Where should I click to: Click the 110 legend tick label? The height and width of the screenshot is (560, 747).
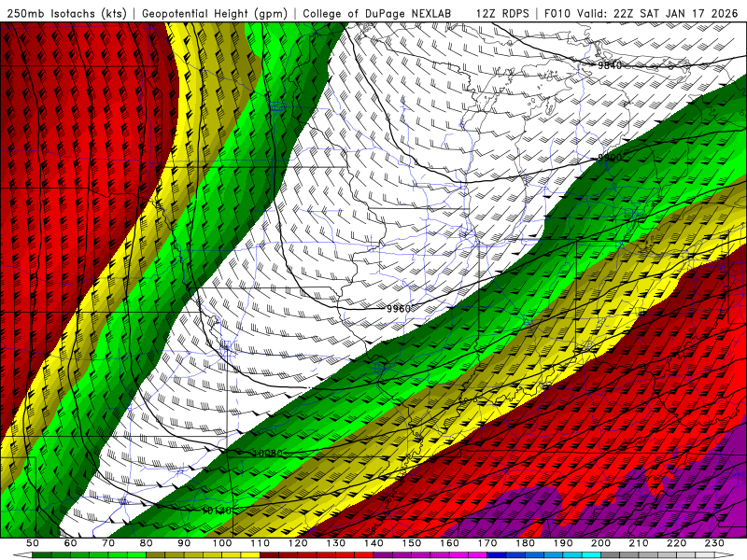pyautogui.click(x=261, y=543)
